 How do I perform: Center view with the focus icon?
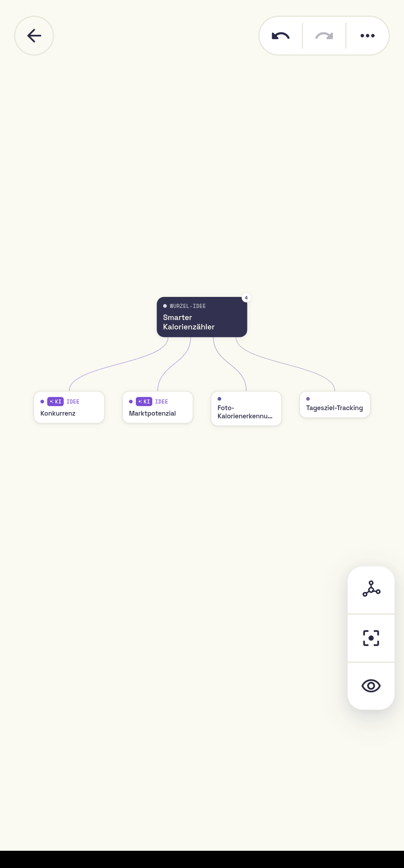pyautogui.click(x=371, y=638)
